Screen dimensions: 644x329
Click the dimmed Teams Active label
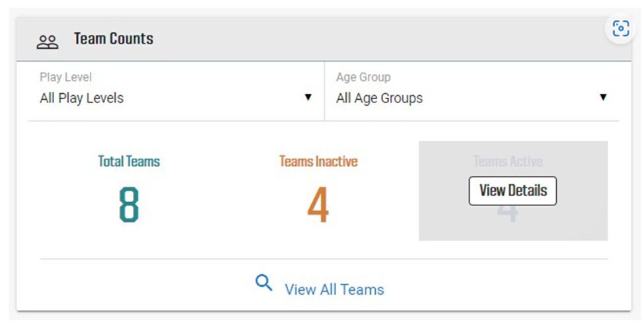click(x=507, y=161)
